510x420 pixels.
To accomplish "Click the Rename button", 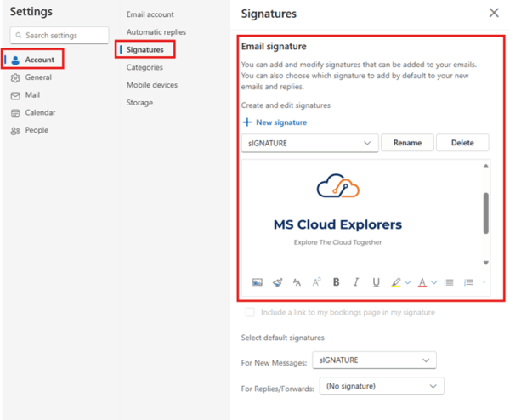I will pyautogui.click(x=407, y=143).
